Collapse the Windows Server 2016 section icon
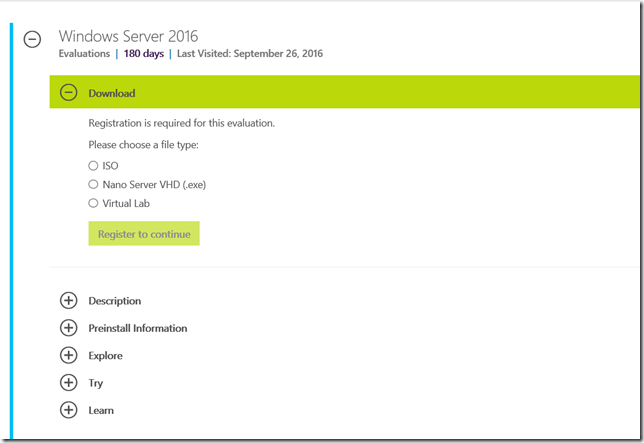The height and width of the screenshot is (443, 644). 33,39
